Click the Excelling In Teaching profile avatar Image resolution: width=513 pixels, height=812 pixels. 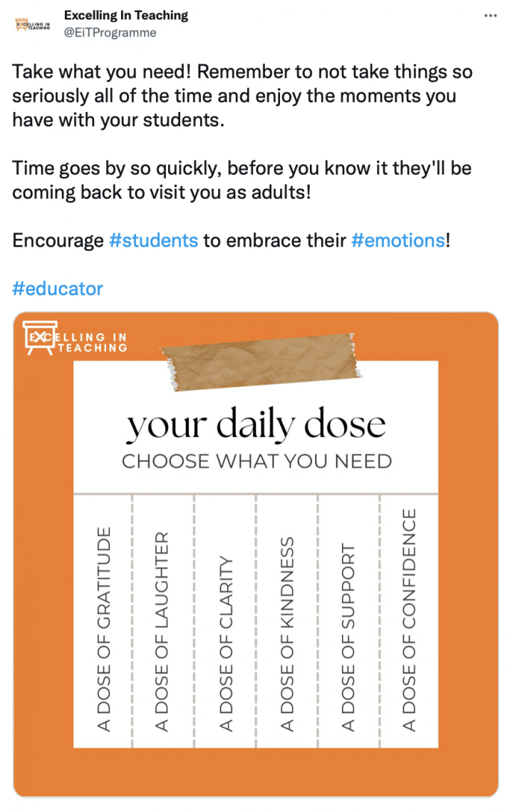click(34, 24)
